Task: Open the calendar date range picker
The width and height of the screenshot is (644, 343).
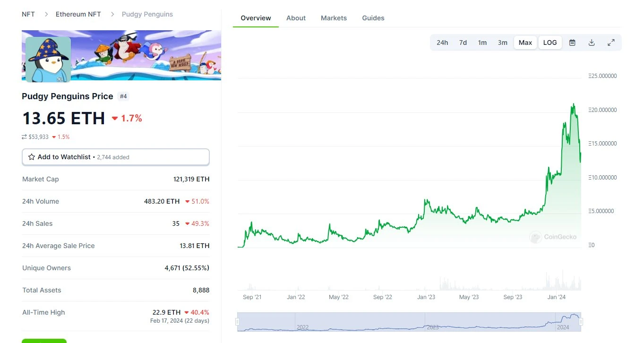Action: tap(572, 43)
